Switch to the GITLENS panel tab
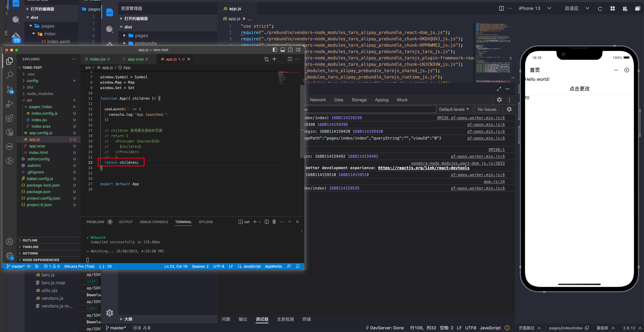This screenshot has width=644, height=332. click(205, 222)
